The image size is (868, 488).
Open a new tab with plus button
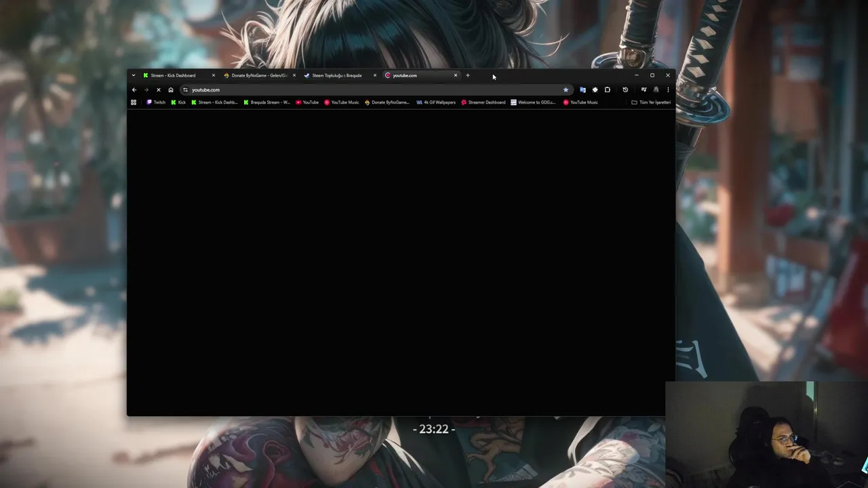pos(468,75)
